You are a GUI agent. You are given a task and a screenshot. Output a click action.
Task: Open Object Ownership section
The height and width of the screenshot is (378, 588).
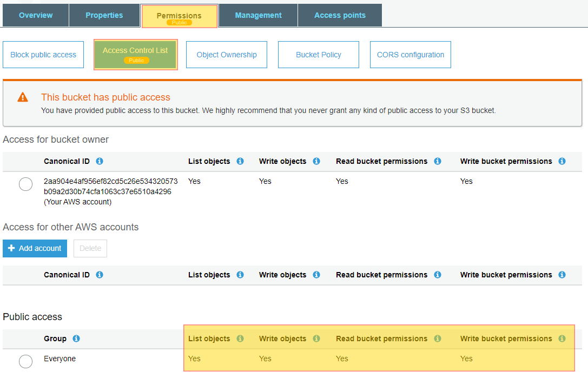coord(227,55)
